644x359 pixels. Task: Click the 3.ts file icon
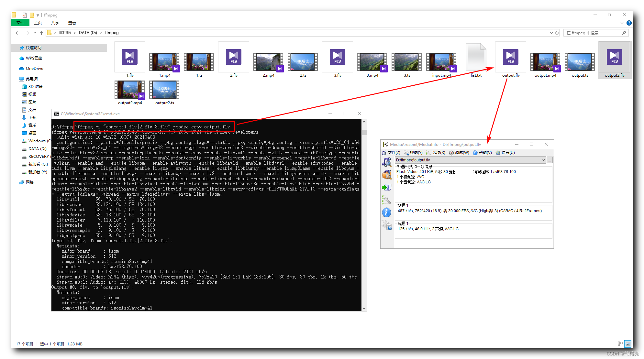tap(407, 62)
